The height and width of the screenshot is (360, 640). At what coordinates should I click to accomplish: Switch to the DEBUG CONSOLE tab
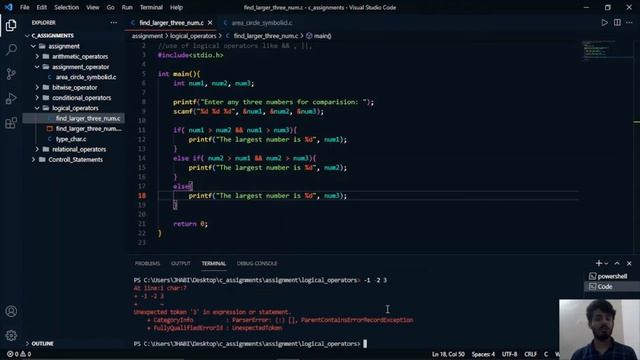click(257, 264)
